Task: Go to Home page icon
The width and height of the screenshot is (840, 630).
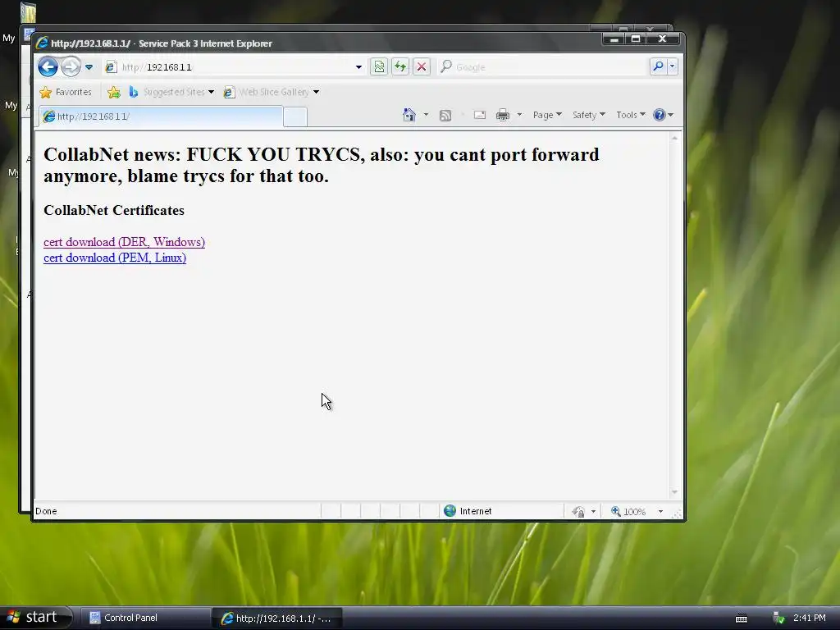Action: [x=409, y=115]
